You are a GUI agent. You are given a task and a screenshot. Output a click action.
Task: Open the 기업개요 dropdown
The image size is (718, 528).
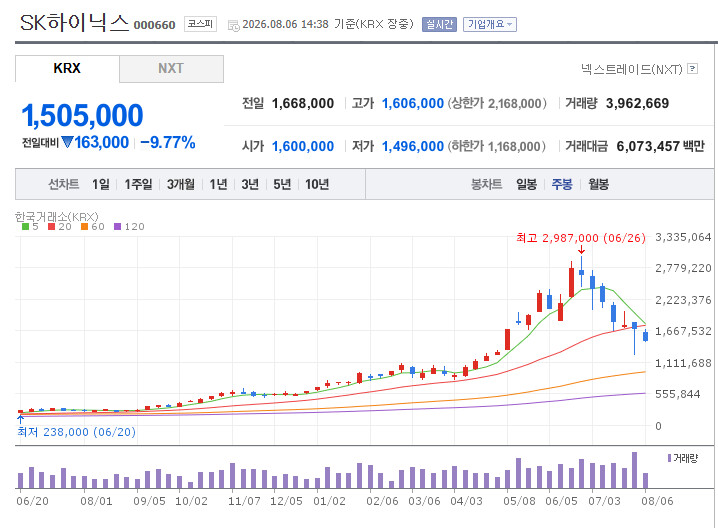490,24
